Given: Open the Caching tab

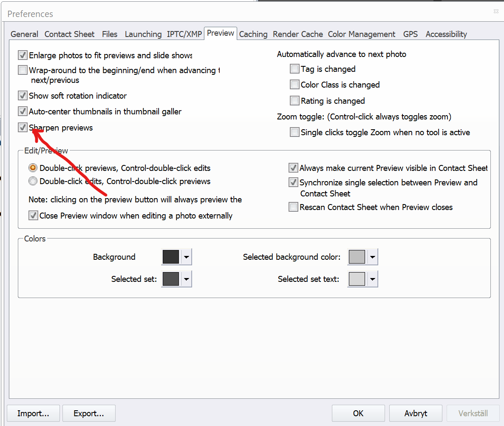Looking at the screenshot, I should coord(253,34).
